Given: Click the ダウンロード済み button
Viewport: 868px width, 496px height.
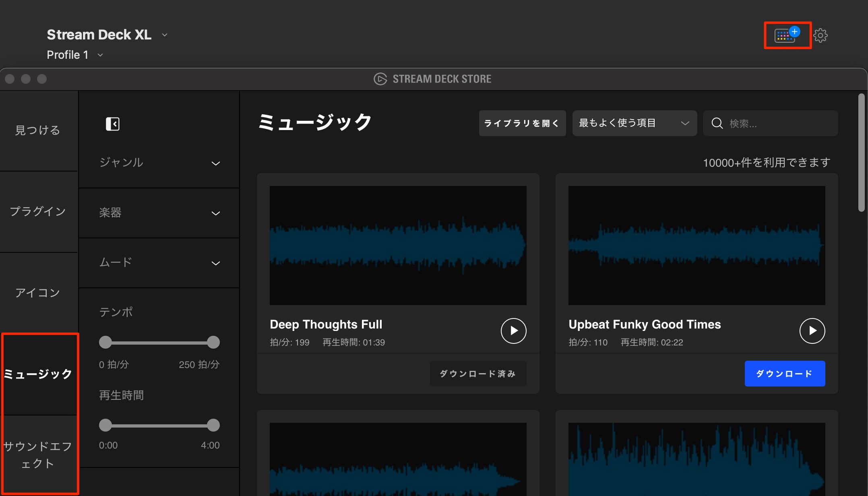Looking at the screenshot, I should click(x=478, y=374).
